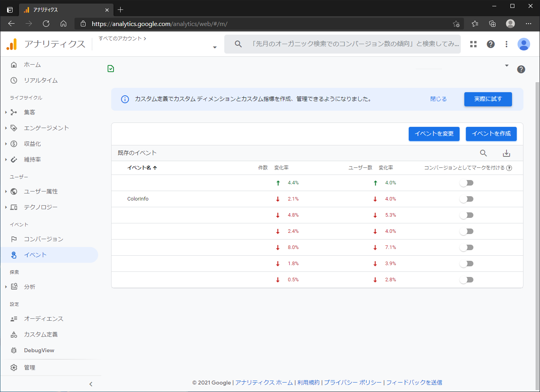The height and width of the screenshot is (392, 540).
Task: Expand the 維持率 section arrow
Action: tap(6, 160)
